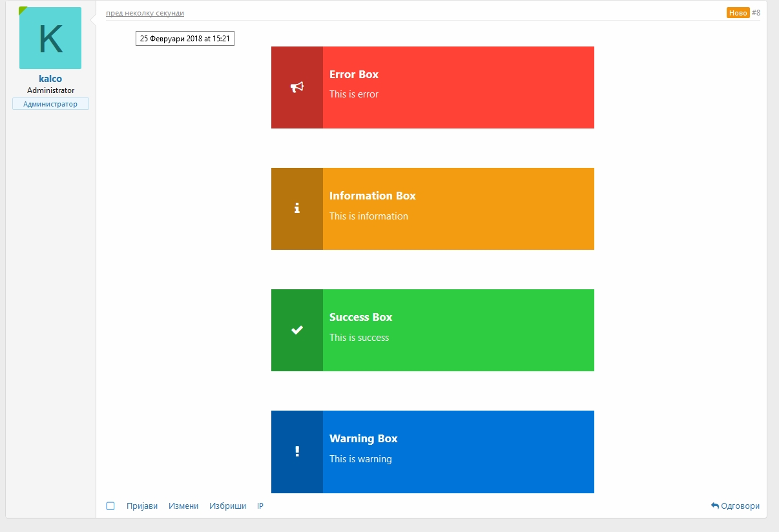Open the IP link for this post

260,506
